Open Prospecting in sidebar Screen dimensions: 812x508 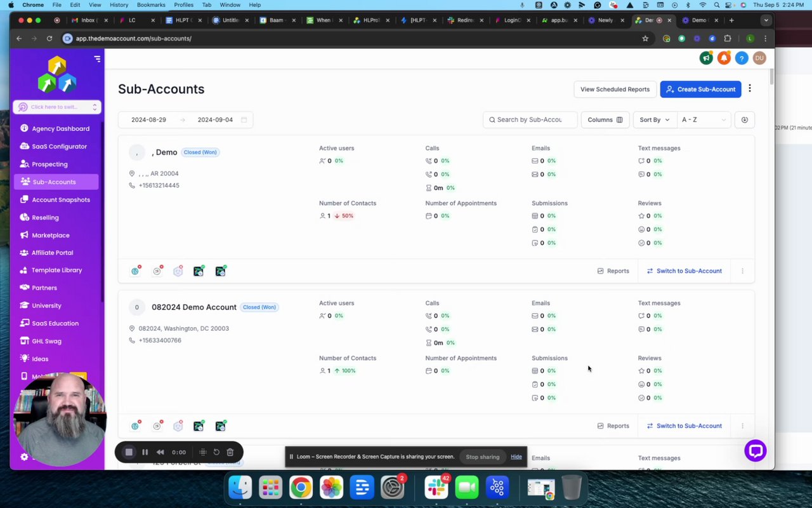point(55,164)
